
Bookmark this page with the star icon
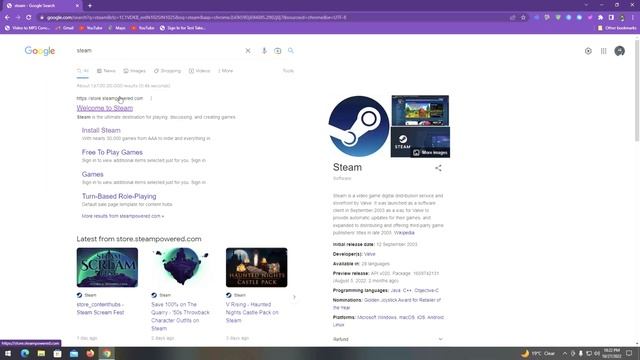click(523, 18)
